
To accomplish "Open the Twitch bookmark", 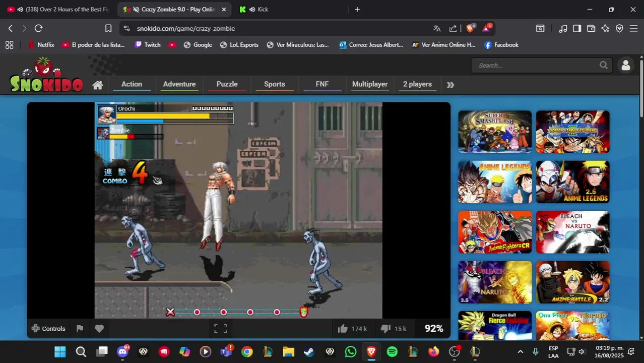I will (148, 45).
